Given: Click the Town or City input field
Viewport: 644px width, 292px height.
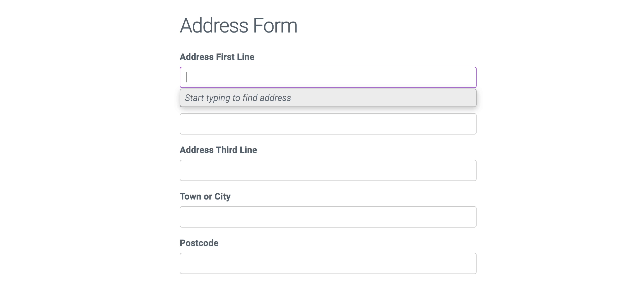Looking at the screenshot, I should click(x=328, y=217).
